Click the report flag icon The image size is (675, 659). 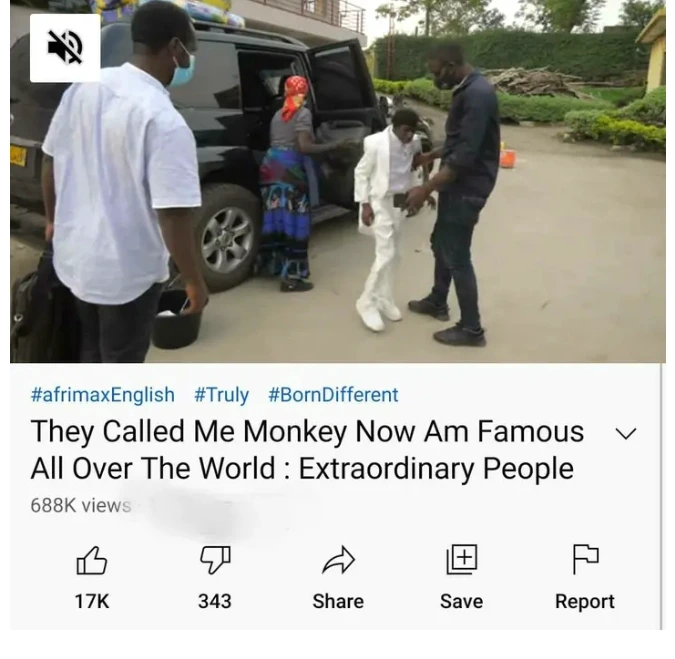tap(585, 559)
